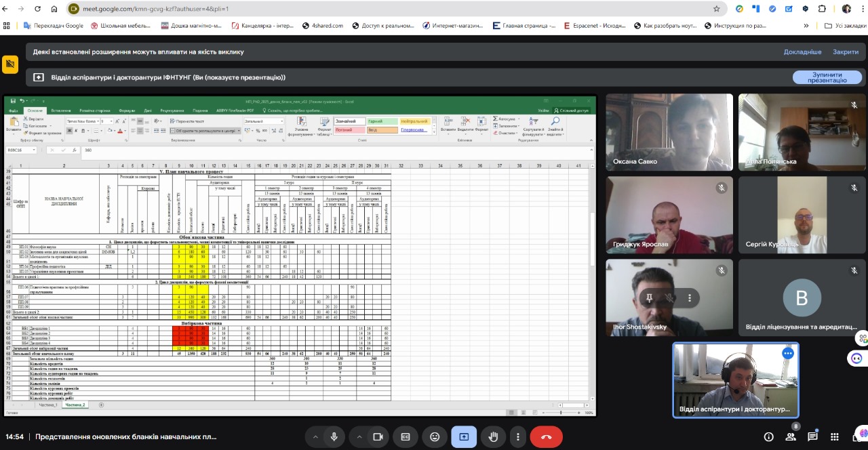The width and height of the screenshot is (868, 450).
Task: Open the merge and center dropdown arrow
Action: pyautogui.click(x=239, y=131)
